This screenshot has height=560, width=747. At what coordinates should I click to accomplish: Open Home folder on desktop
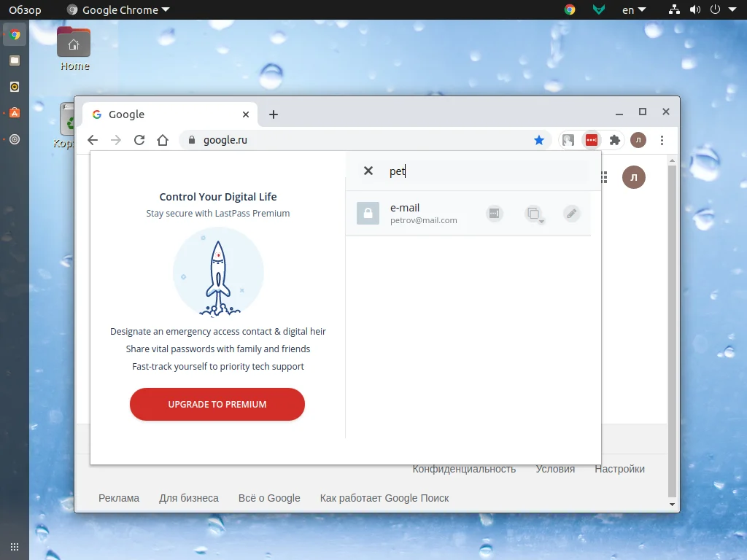click(74, 49)
